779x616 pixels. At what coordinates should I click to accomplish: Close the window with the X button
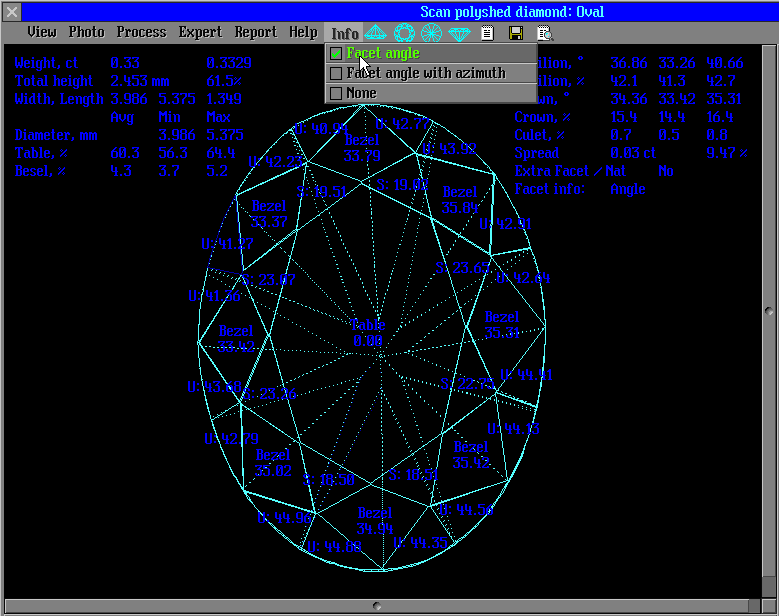pos(12,12)
